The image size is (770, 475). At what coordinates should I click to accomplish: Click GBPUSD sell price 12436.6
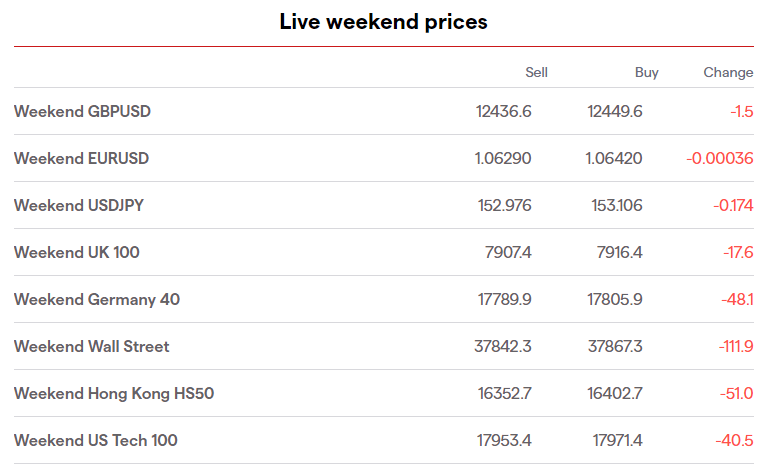(504, 111)
